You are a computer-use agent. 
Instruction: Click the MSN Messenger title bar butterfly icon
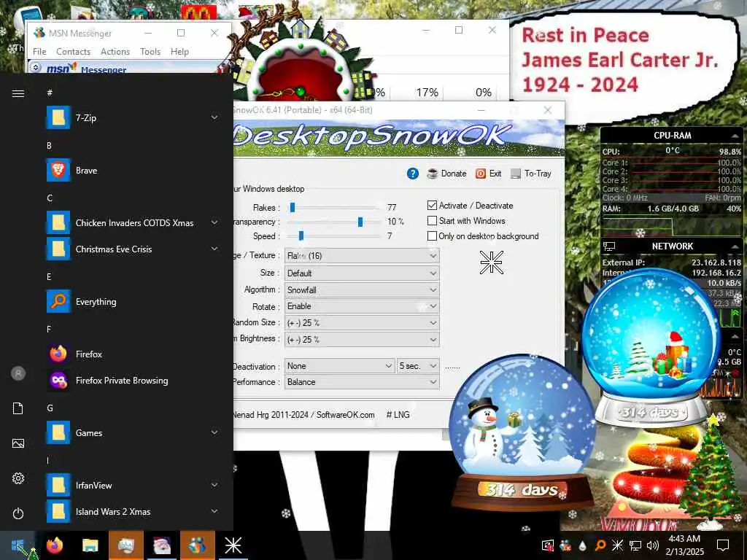(39, 33)
